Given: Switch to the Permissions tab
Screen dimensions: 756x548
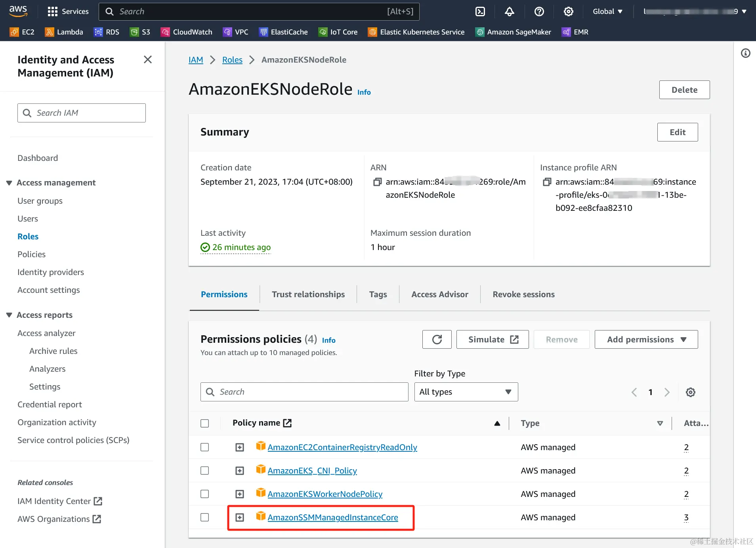Looking at the screenshot, I should point(224,294).
